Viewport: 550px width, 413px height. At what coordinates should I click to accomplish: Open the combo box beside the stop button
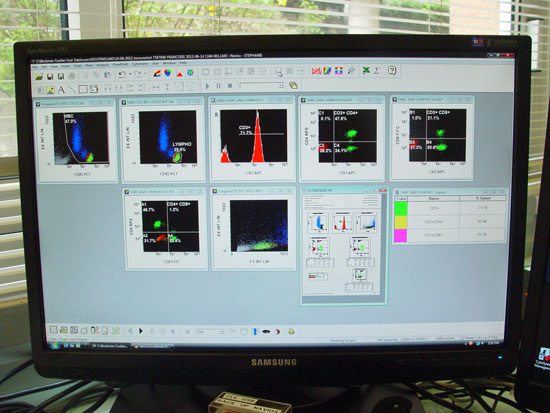pyautogui.click(x=261, y=85)
